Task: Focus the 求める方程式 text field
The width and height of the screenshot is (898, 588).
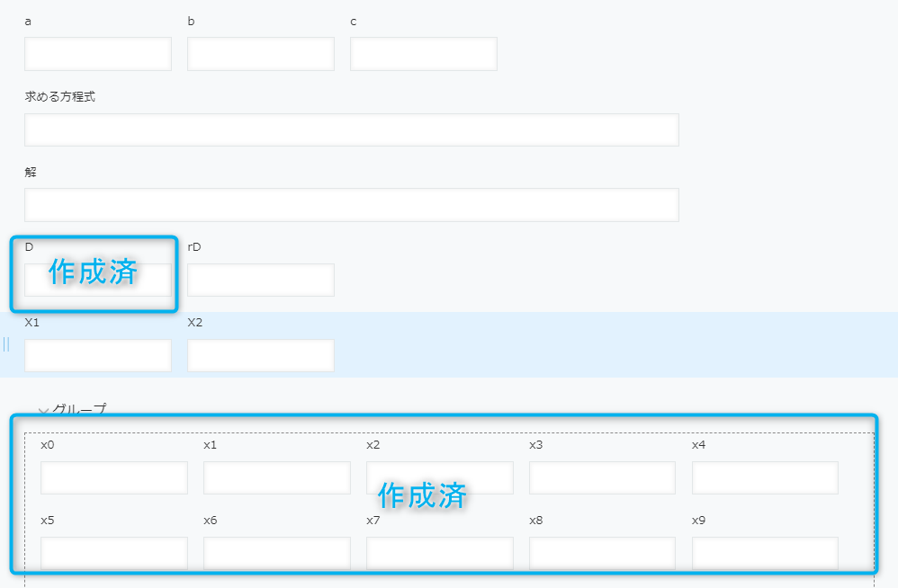Action: coord(352,129)
